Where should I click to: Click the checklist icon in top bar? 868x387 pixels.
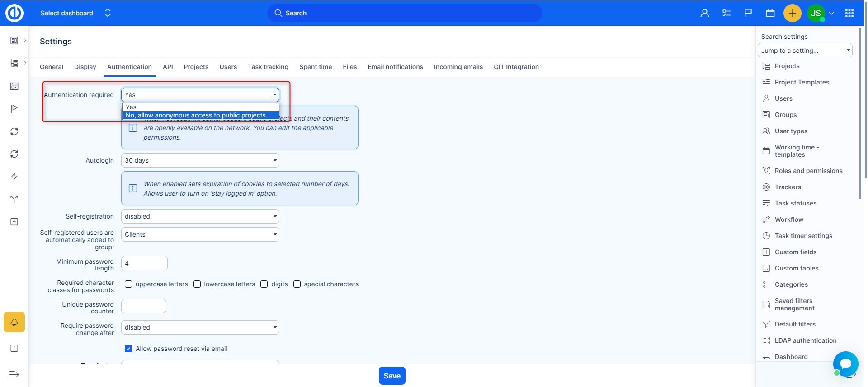click(726, 13)
